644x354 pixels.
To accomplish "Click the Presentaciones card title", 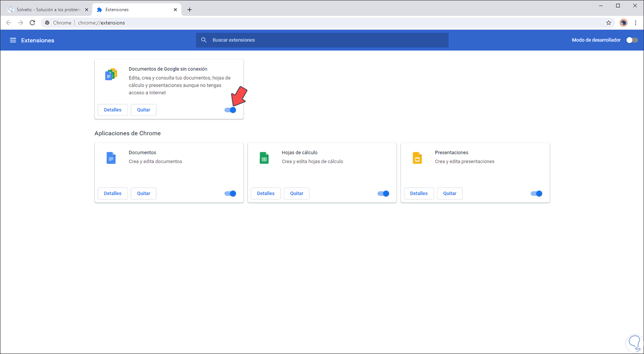I will 451,153.
